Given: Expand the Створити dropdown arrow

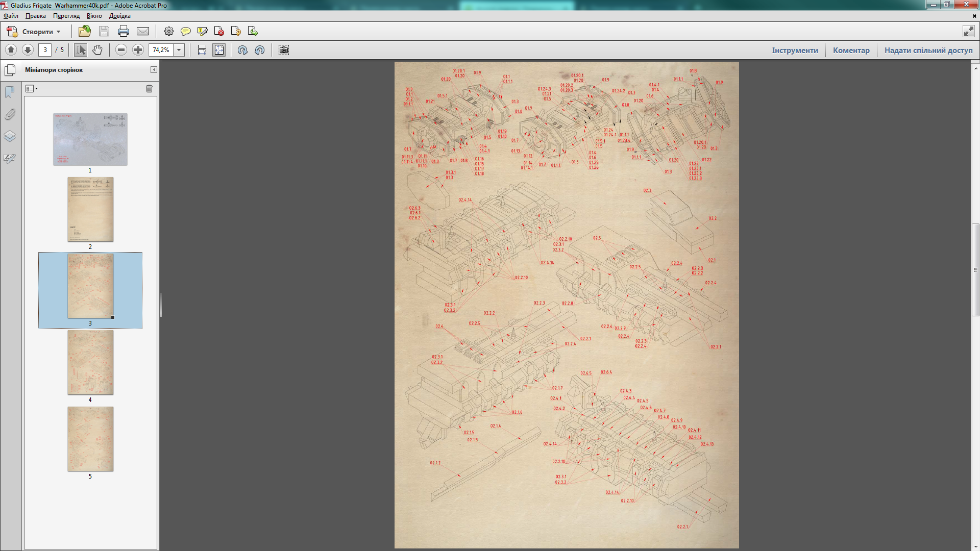Looking at the screenshot, I should coord(59,32).
